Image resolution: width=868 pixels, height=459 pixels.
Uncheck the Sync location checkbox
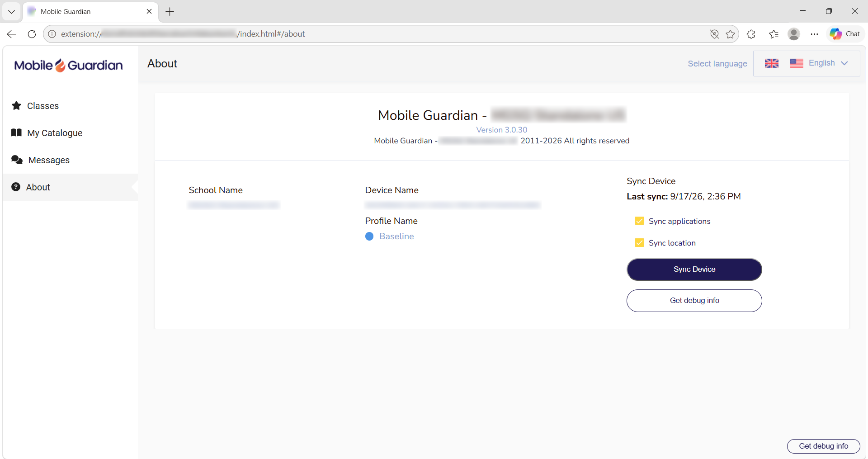639,242
